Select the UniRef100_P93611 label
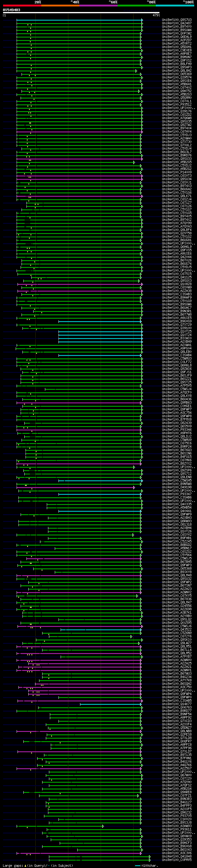197x868 pixels. pos(177,830)
